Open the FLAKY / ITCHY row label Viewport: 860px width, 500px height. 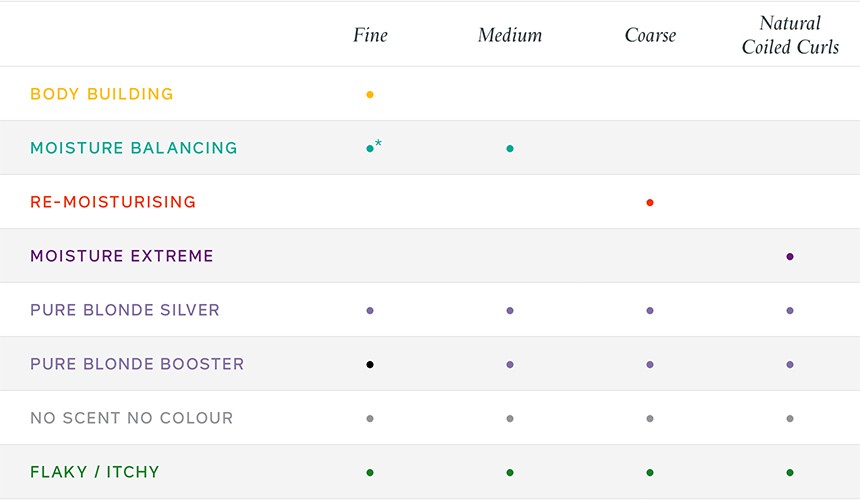[95, 472]
